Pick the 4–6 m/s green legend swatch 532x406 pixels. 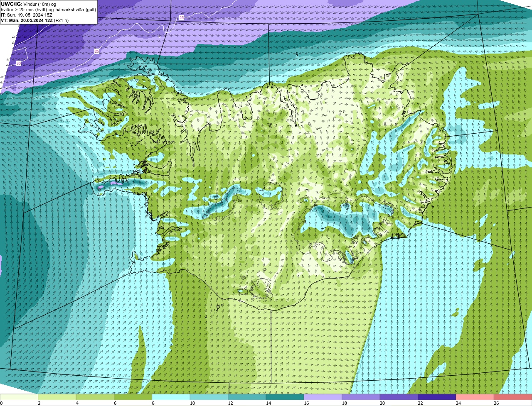(x=95, y=397)
